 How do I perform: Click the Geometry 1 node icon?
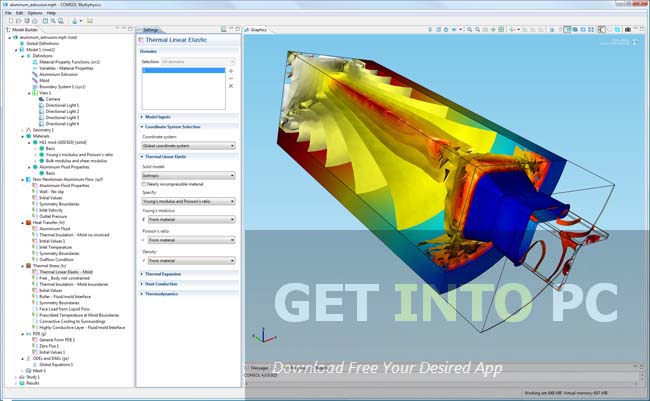29,130
